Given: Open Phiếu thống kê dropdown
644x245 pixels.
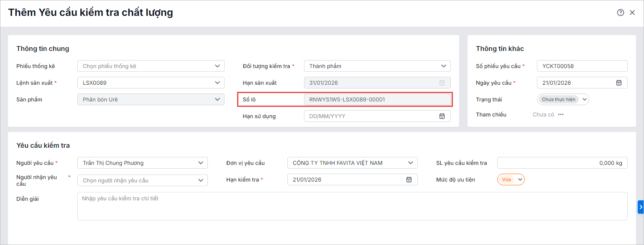Looking at the screenshot, I should tap(217, 66).
